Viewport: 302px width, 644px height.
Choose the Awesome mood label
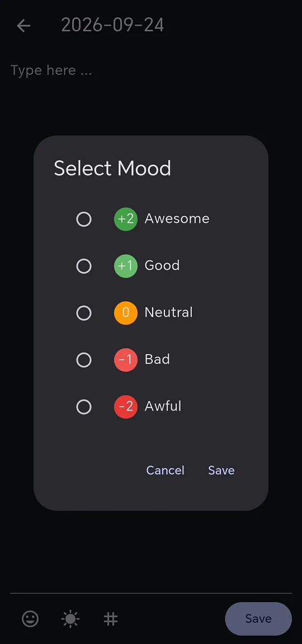pyautogui.click(x=177, y=218)
